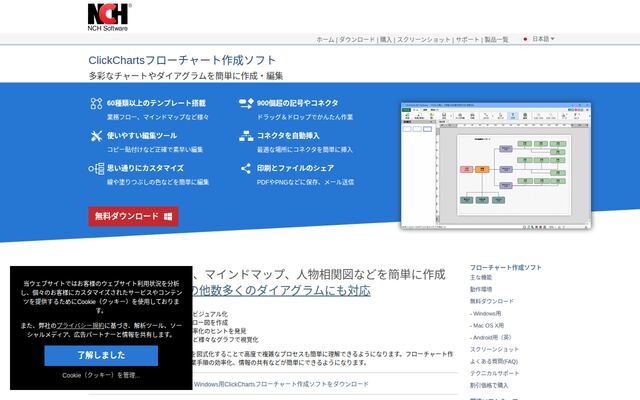Click the text コピー貼付けなど正確で素早い編集
Screen dimensions: 640x400
[x=155, y=150]
